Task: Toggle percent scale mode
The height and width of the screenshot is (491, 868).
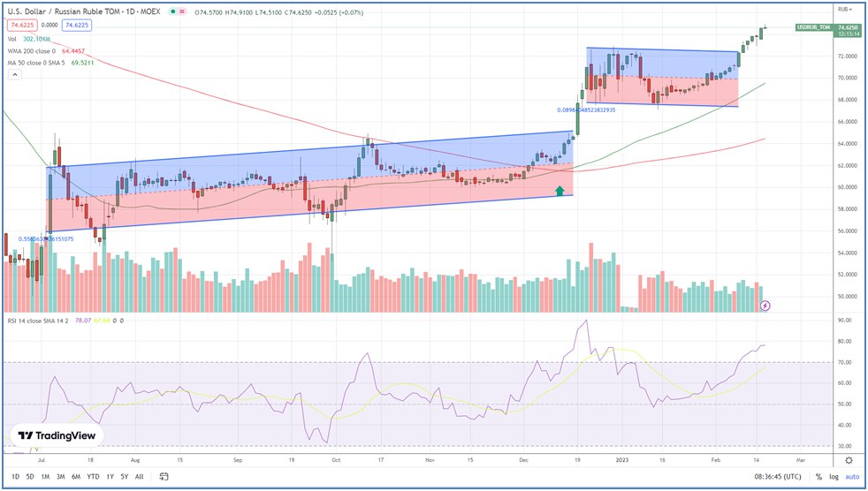Action: 819,477
